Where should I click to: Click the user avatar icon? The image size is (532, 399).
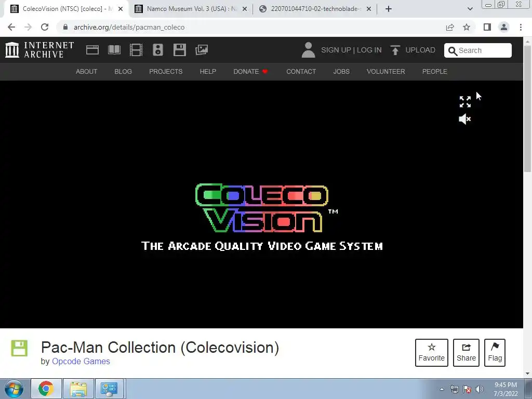(309, 50)
